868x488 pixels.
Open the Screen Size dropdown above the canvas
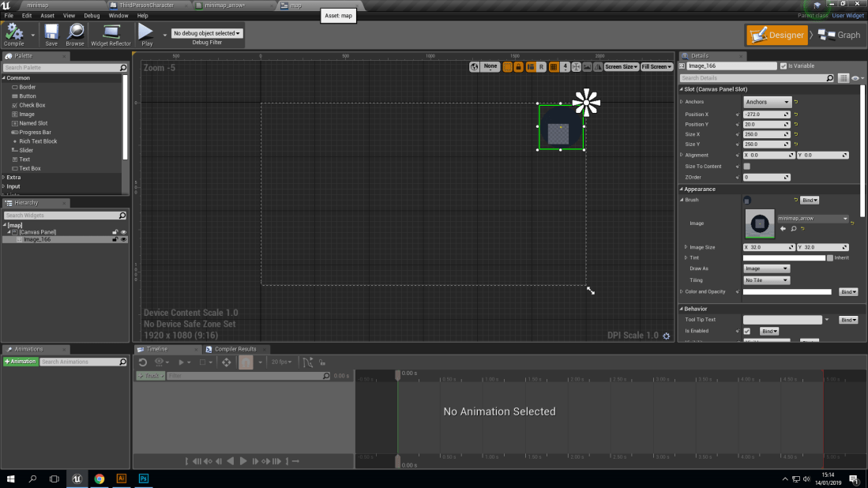point(621,67)
